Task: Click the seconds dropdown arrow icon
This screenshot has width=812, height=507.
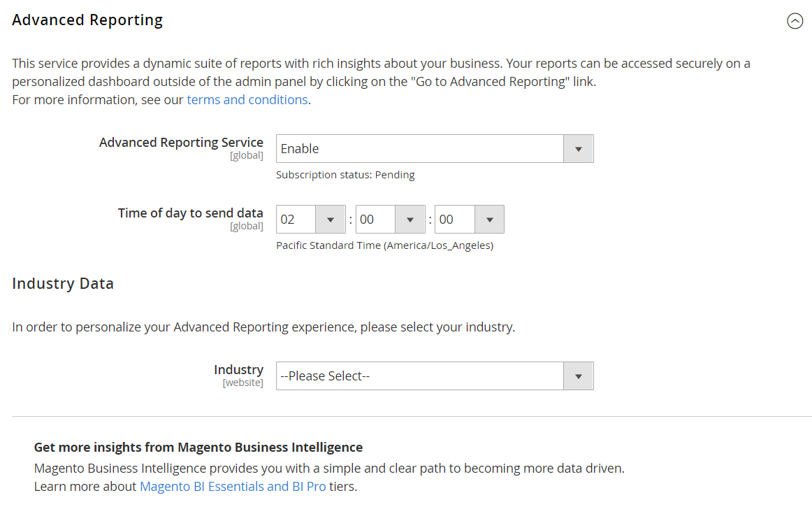Action: 488,219
